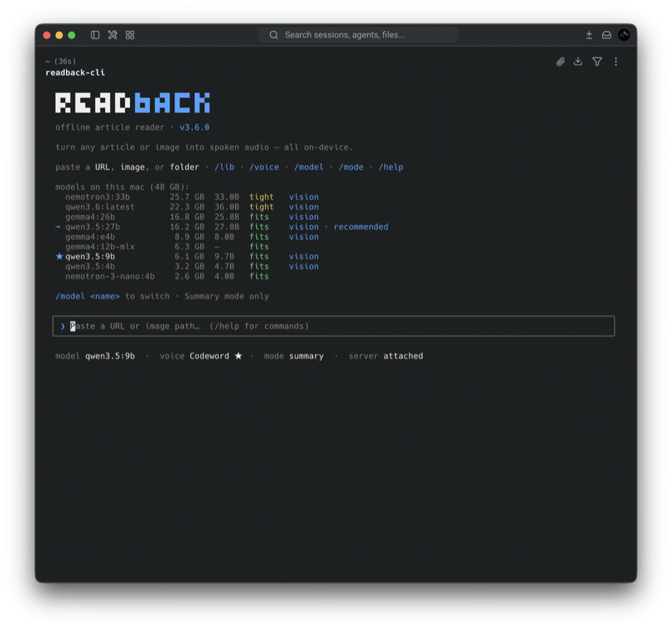Click the 36.0B parameter value
The image size is (672, 629).
tap(226, 207)
